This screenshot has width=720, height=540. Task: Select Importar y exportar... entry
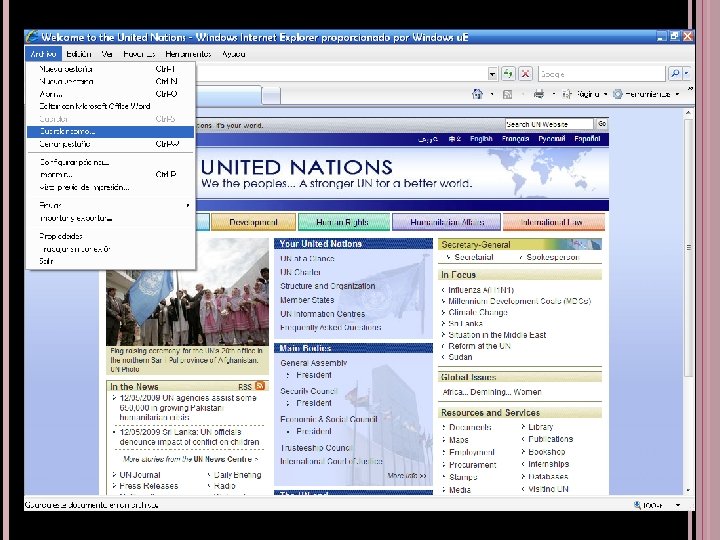(110, 218)
